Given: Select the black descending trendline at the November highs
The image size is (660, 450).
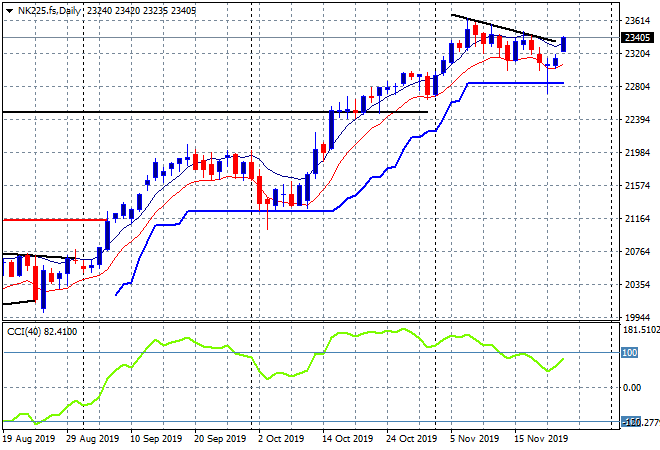Looking at the screenshot, I should click(x=503, y=28).
